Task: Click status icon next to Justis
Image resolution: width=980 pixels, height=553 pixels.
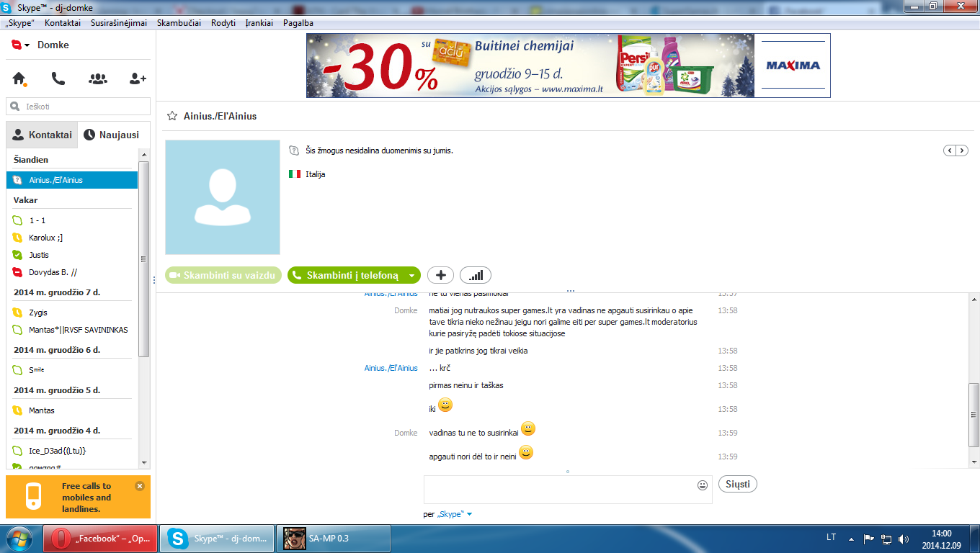Action: click(x=18, y=255)
